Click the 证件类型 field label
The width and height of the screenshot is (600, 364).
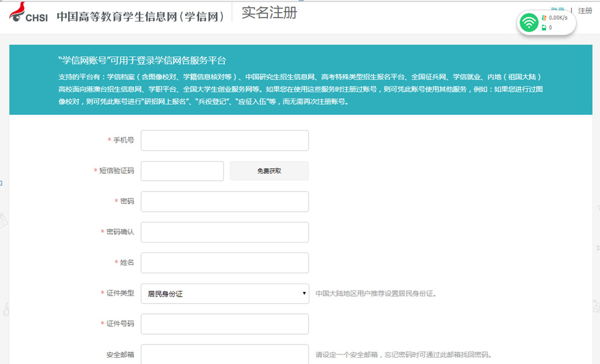120,293
